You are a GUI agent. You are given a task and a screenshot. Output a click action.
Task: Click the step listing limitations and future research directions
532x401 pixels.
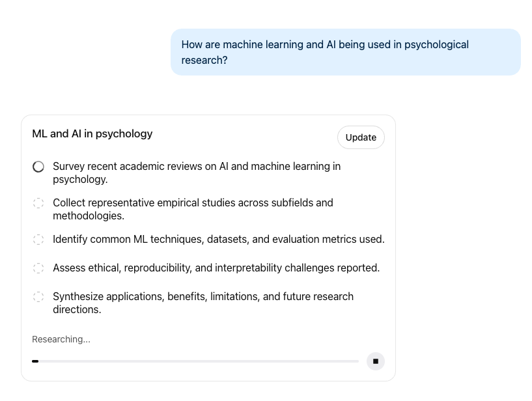click(x=203, y=303)
